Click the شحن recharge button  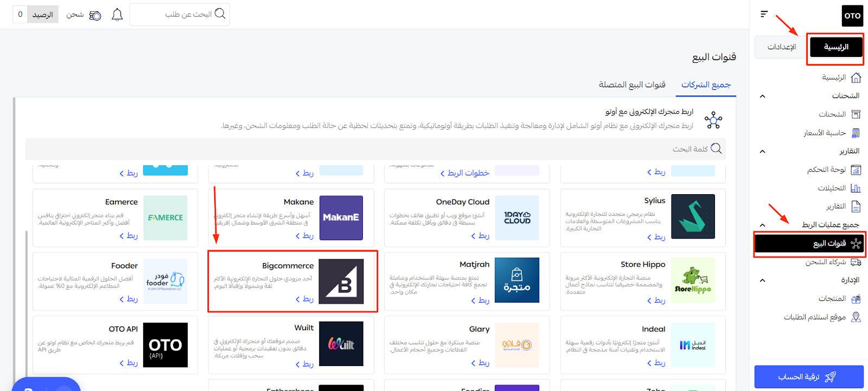click(x=84, y=15)
